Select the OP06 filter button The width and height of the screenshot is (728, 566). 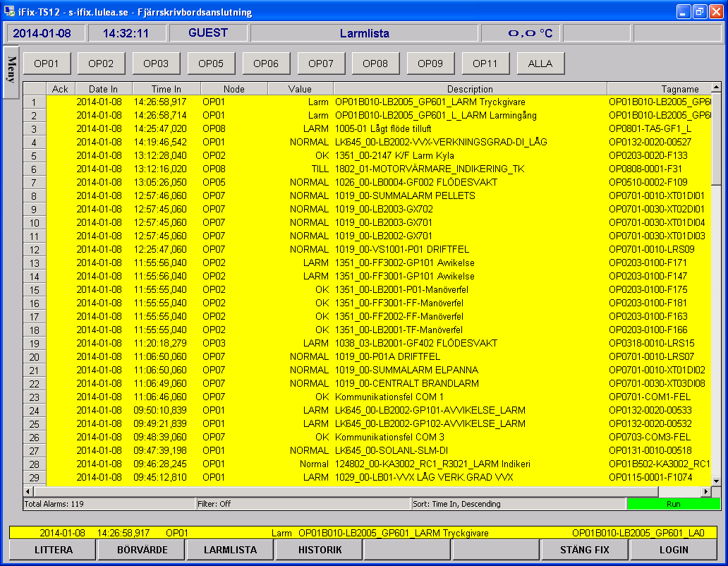click(266, 64)
